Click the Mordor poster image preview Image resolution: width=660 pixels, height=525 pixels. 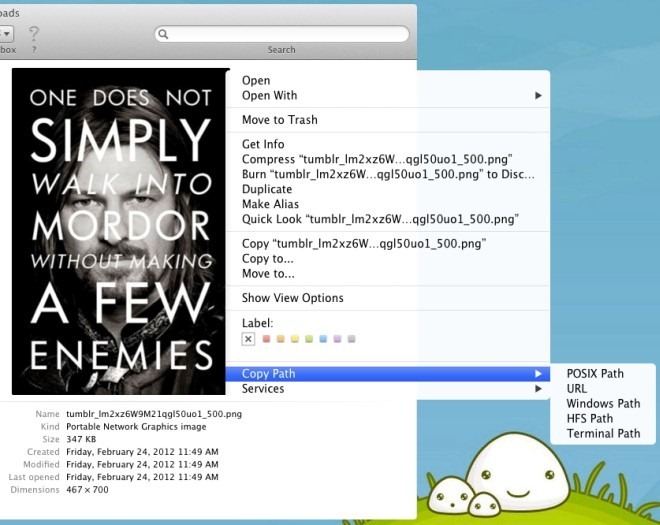coord(120,232)
